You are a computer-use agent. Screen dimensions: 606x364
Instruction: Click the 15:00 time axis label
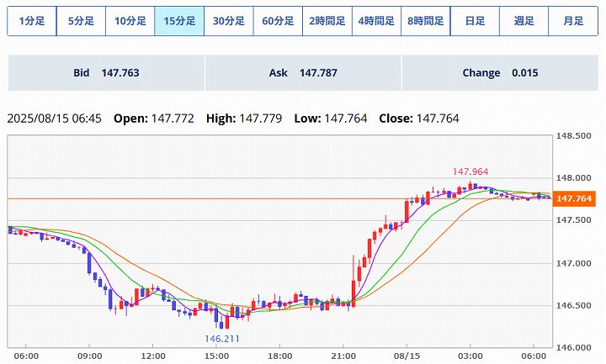[x=216, y=356]
